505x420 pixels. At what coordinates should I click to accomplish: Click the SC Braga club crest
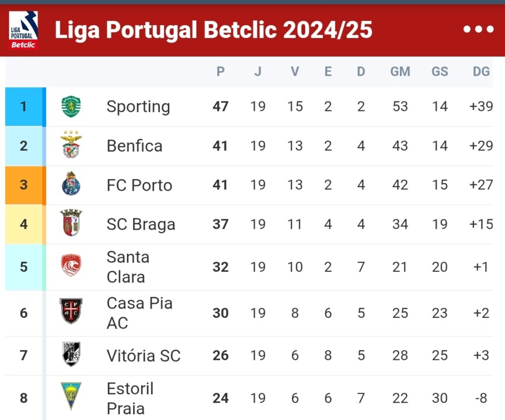(x=71, y=223)
